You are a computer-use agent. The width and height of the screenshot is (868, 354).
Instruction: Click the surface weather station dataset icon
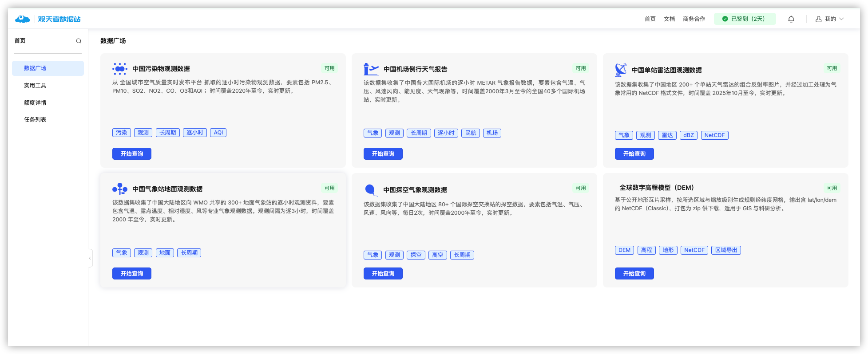pyautogui.click(x=120, y=189)
